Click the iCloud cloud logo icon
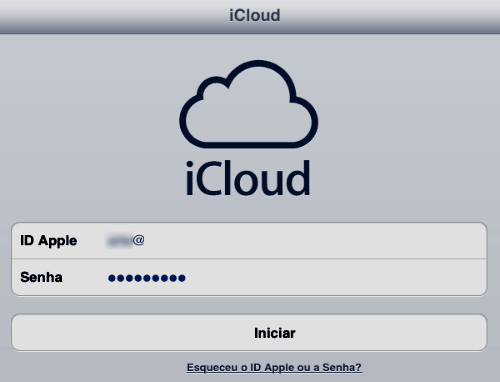 point(249,104)
